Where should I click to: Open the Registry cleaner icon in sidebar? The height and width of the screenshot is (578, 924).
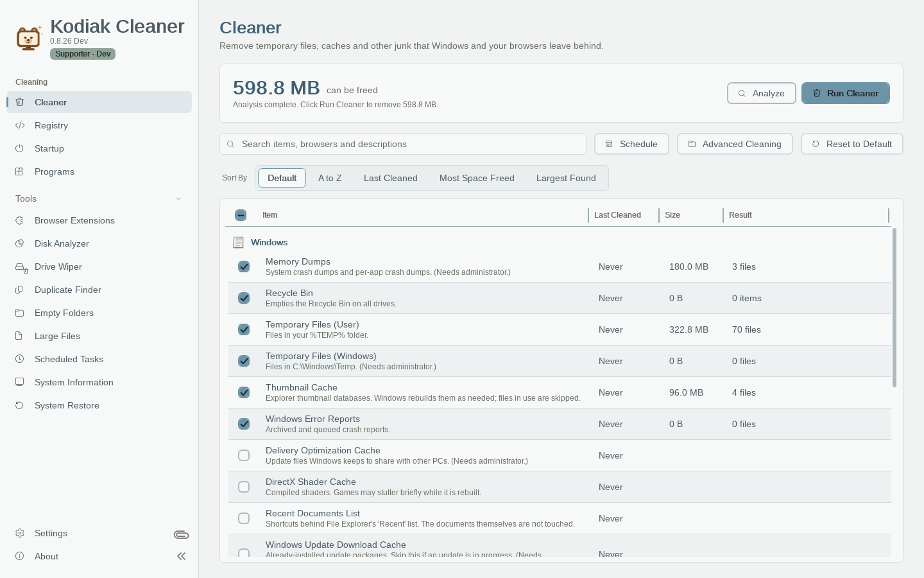[x=20, y=125]
